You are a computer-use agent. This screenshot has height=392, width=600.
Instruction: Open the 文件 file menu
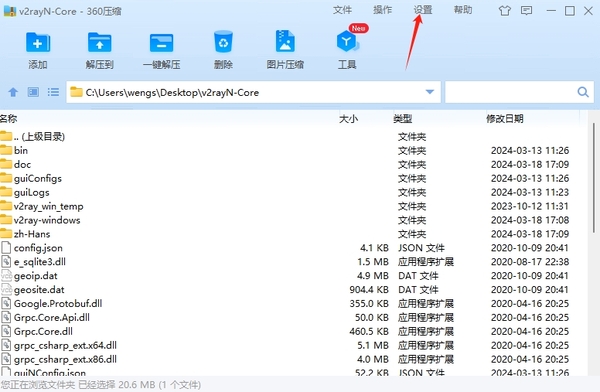point(342,10)
